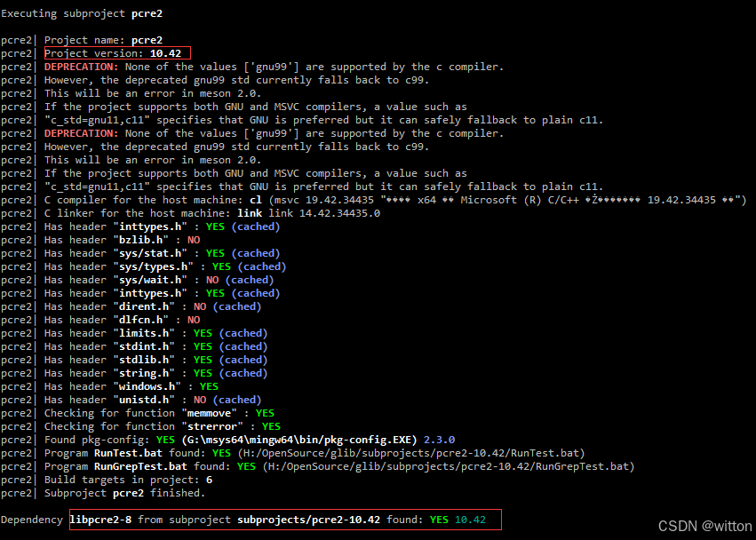The width and height of the screenshot is (756, 540).
Task: Click the 'Build targets in project: 6' line
Action: pos(128,480)
